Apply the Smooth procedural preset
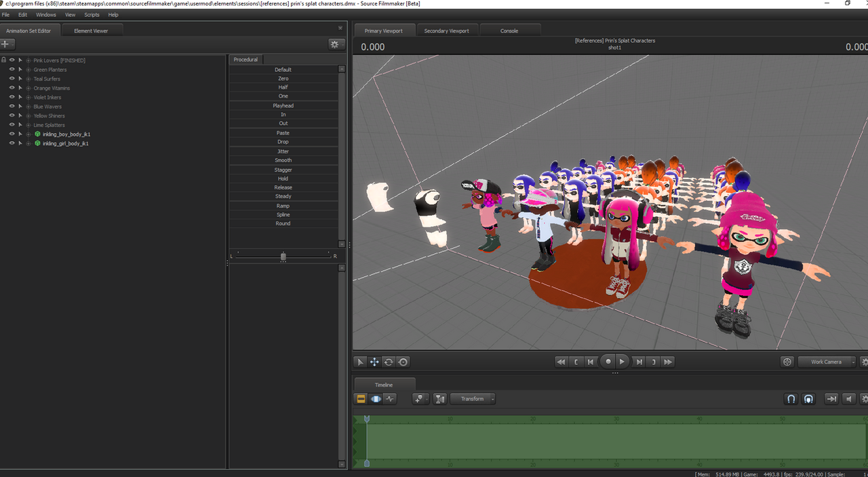Viewport: 868px width, 477px height. point(283,160)
